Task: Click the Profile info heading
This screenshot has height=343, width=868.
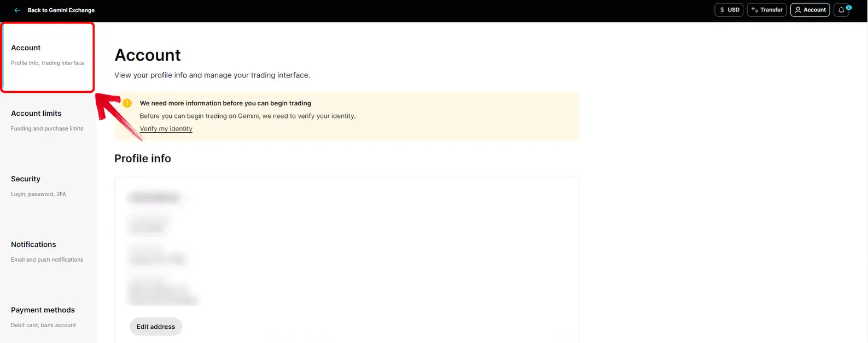Action: point(143,158)
